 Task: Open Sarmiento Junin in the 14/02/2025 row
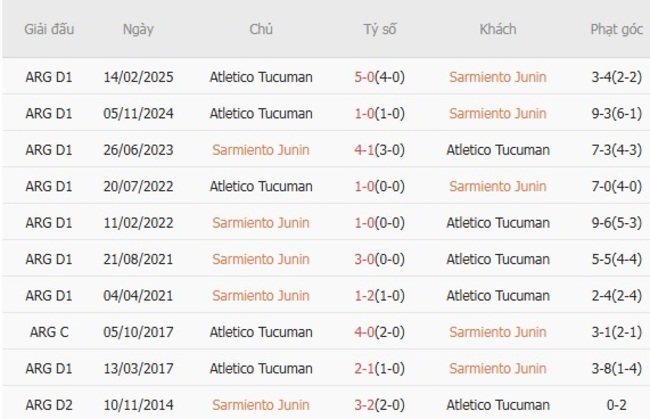[498, 77]
